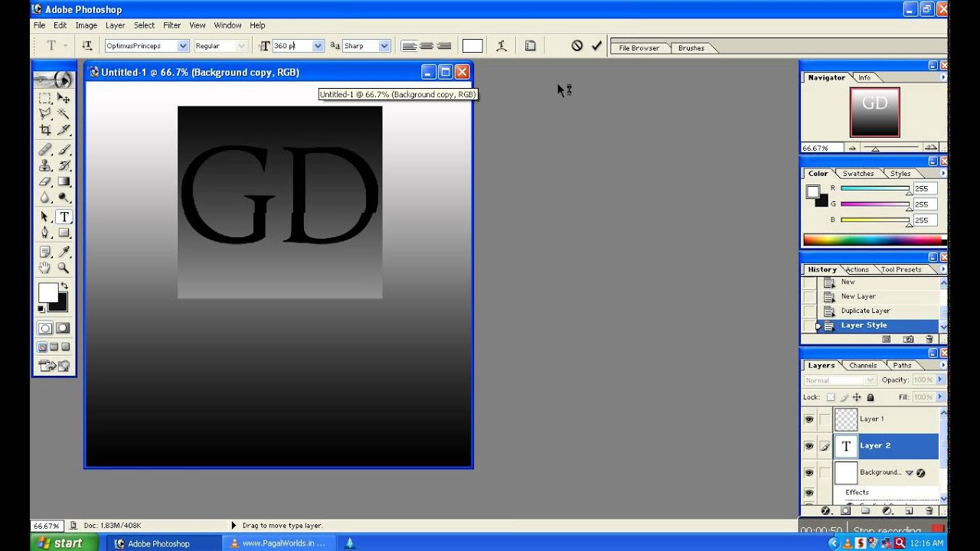Screen dimensions: 980x551
Task: Select the Eyedropper tool
Action: 64,252
